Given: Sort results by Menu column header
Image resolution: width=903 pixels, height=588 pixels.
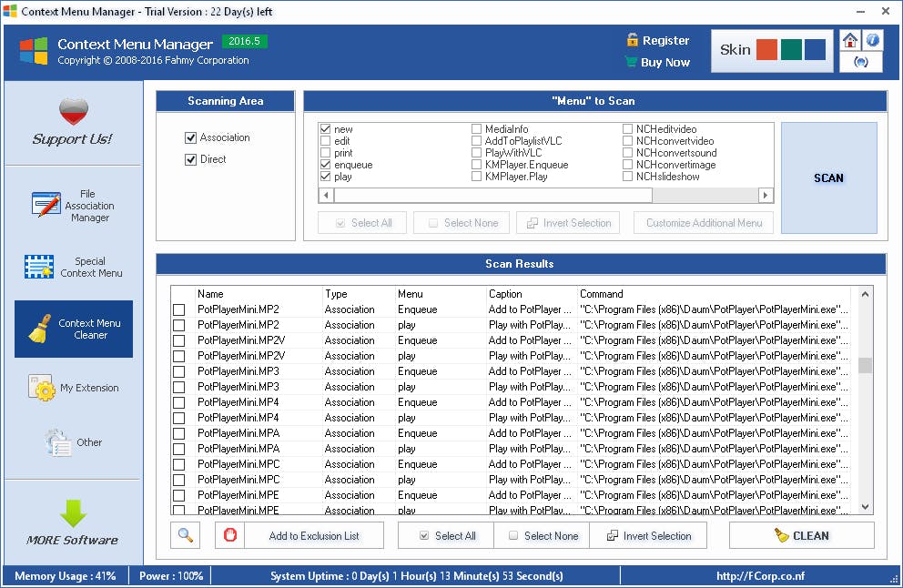Looking at the screenshot, I should pos(441,294).
